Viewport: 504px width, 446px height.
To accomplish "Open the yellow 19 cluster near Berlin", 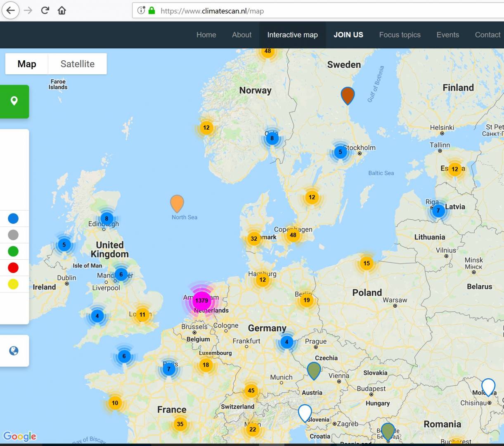I will (306, 300).
